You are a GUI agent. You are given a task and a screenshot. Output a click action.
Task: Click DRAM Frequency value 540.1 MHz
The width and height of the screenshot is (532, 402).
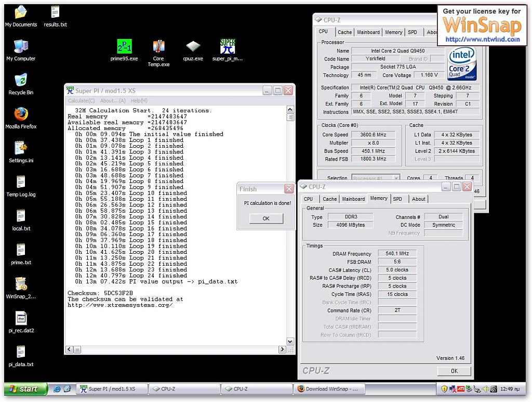[397, 254]
